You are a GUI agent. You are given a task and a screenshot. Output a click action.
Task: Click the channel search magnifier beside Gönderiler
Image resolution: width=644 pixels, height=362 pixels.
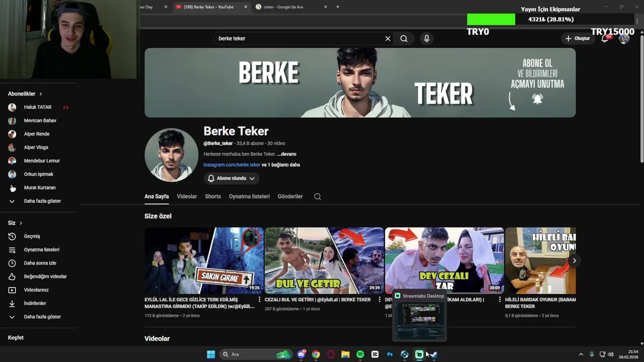317,197
